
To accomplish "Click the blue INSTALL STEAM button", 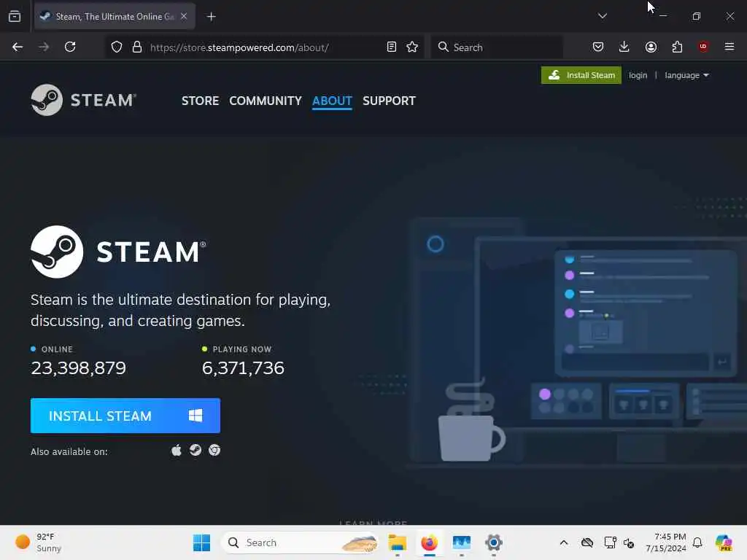I will (x=125, y=416).
